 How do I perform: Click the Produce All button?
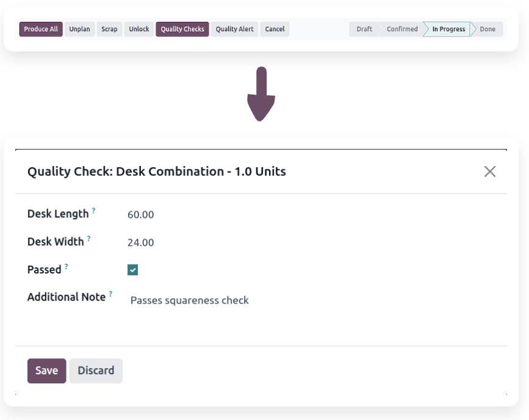click(41, 29)
